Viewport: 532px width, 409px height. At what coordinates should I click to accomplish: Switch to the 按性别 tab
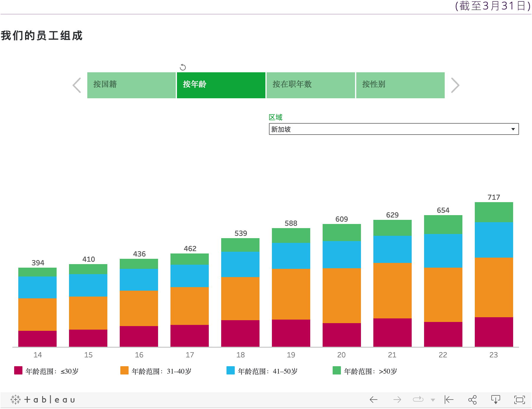click(400, 85)
